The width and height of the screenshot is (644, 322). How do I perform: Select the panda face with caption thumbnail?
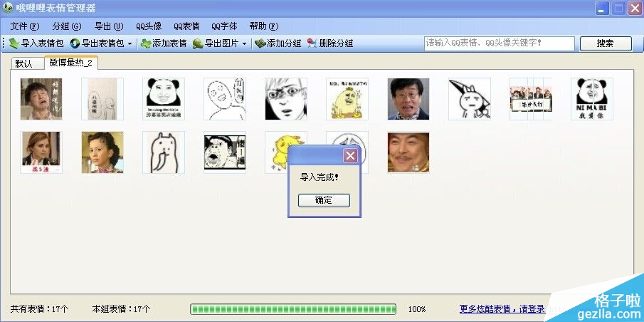(x=164, y=99)
